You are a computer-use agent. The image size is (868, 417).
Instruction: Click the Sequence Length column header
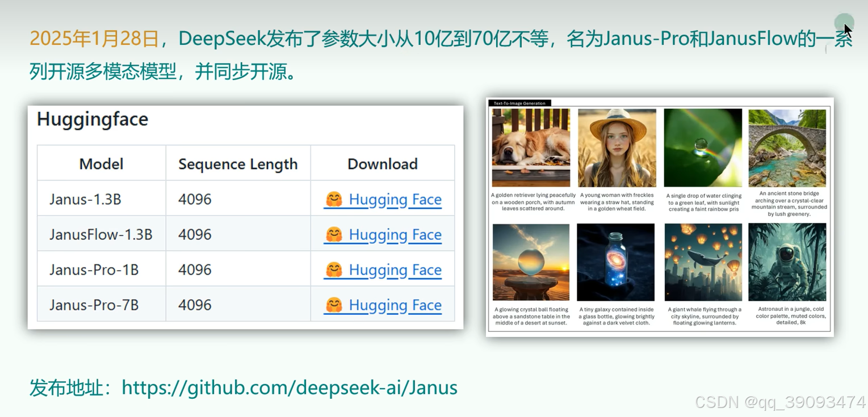pyautogui.click(x=238, y=164)
